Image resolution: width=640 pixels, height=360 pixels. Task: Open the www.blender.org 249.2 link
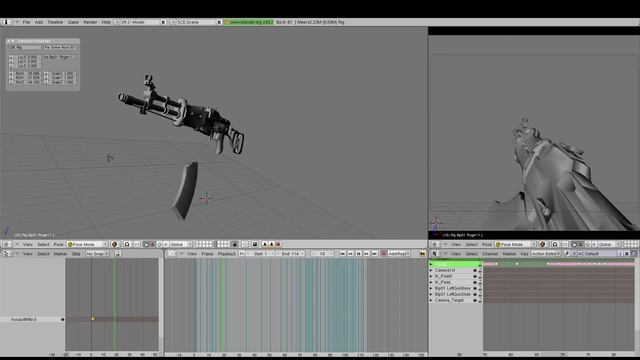click(x=249, y=22)
